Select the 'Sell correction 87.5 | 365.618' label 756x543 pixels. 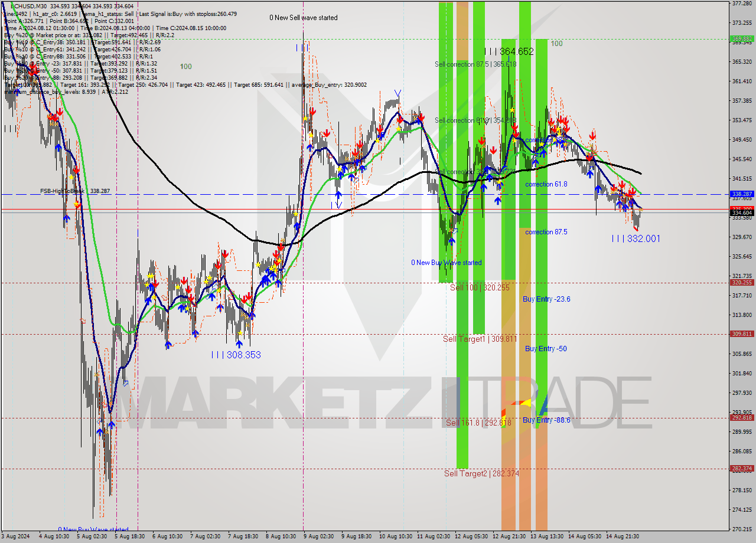point(475,64)
